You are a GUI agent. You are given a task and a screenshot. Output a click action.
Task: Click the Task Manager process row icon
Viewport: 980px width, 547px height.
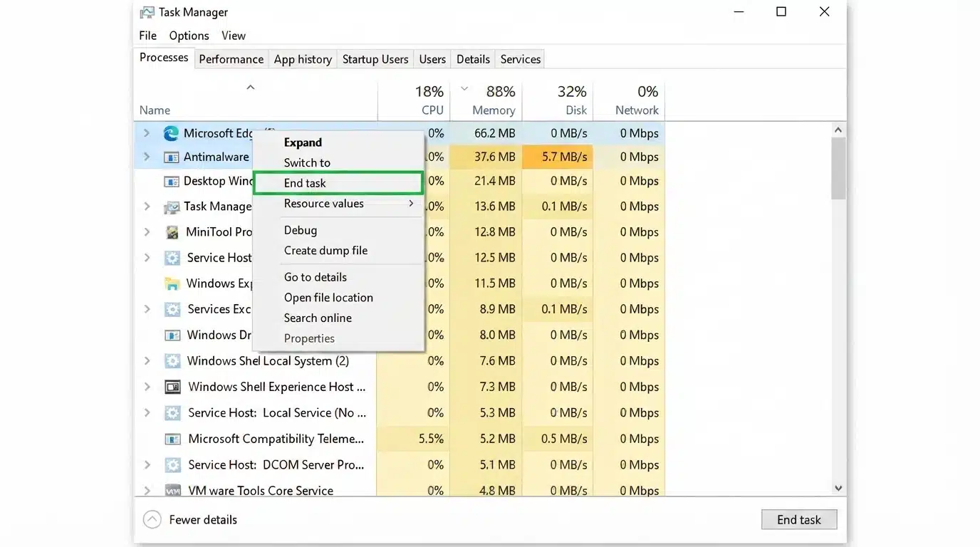(171, 207)
